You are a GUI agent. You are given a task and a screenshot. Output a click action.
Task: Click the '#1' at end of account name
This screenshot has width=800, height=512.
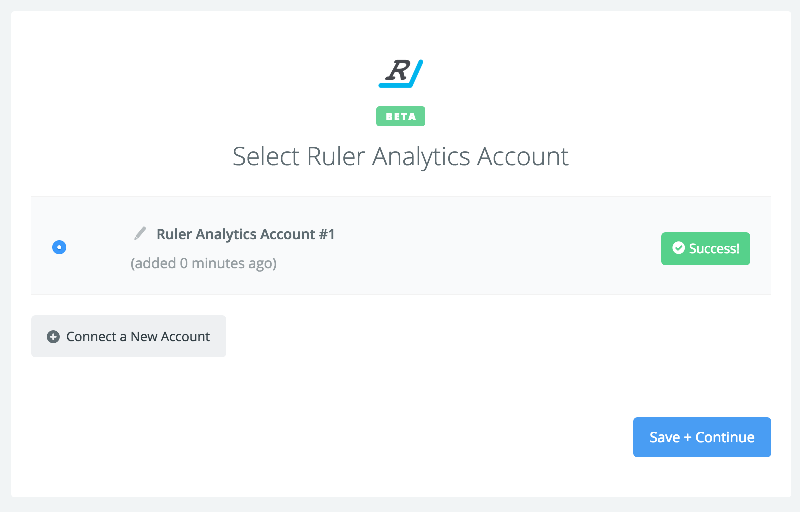327,234
